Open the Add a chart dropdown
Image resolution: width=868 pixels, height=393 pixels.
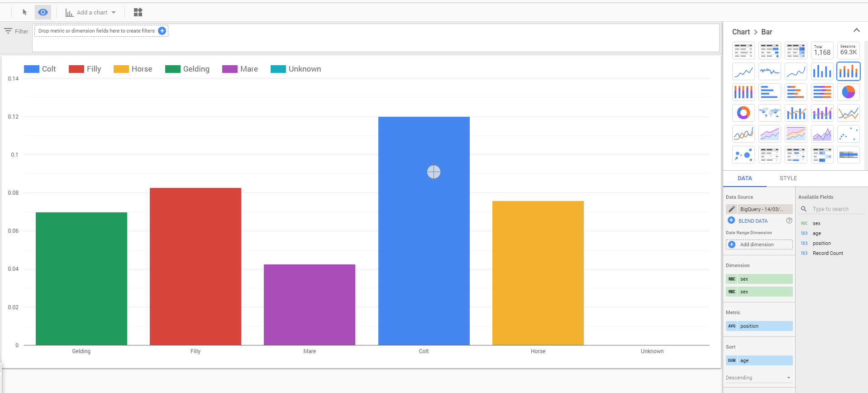pyautogui.click(x=91, y=12)
